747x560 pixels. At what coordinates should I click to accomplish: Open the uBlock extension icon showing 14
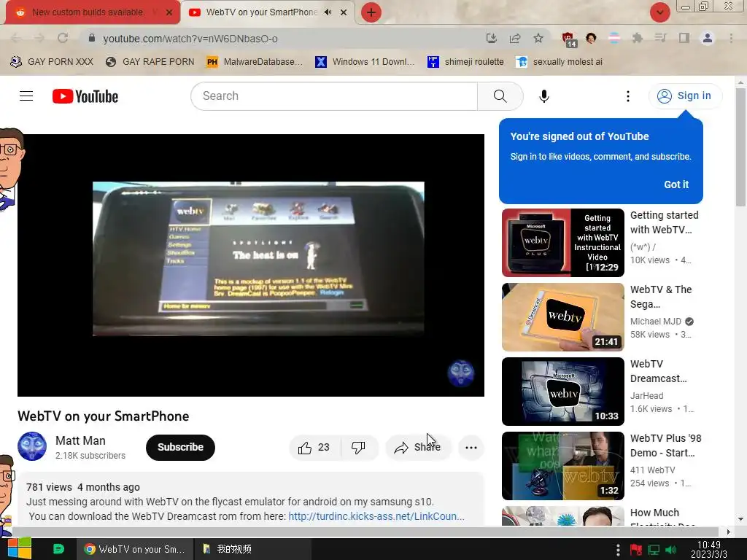click(x=568, y=39)
